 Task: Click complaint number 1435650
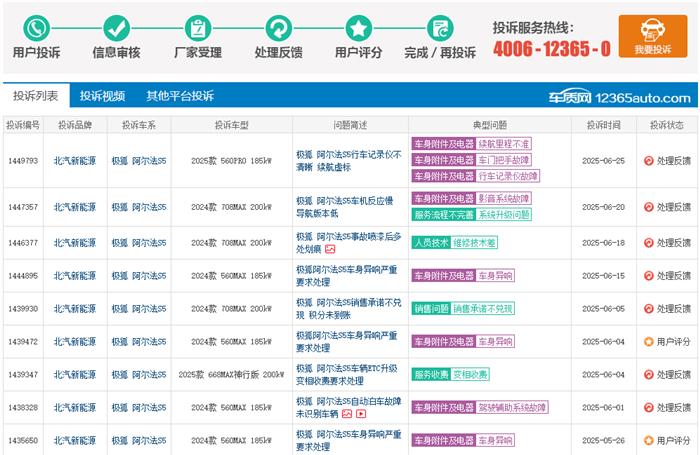[23, 441]
